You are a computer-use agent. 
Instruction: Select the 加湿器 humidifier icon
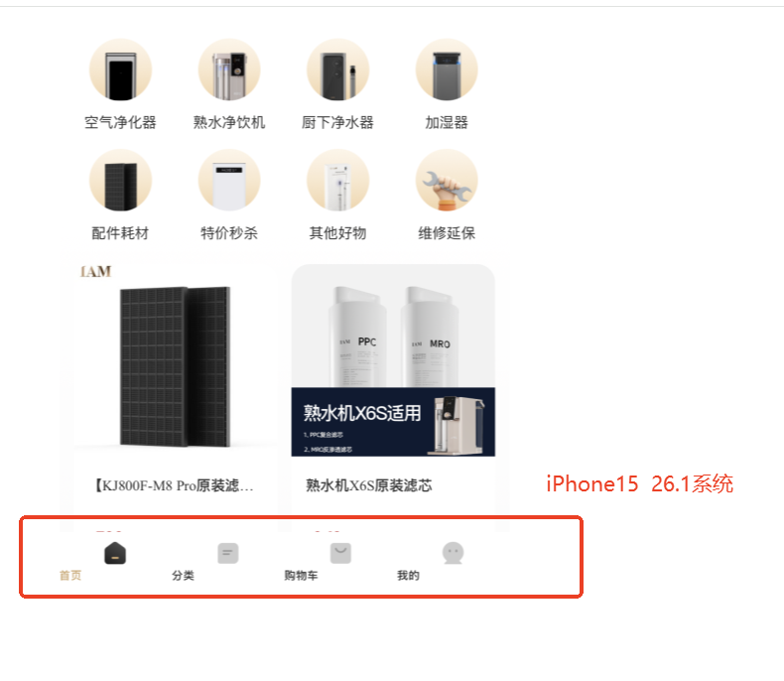[x=447, y=70]
